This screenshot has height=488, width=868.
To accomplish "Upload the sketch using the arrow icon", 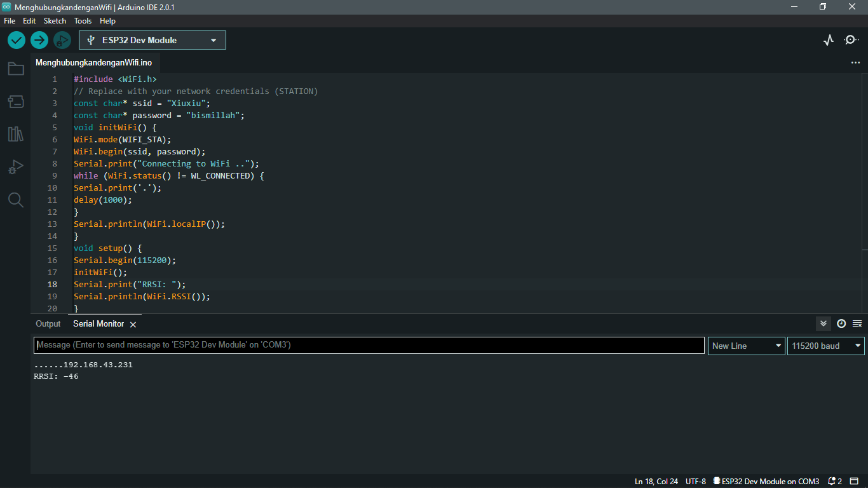I will click(x=39, y=39).
